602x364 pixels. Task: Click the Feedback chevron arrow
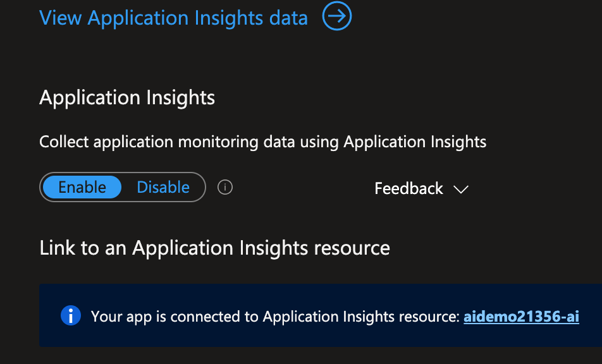click(460, 189)
